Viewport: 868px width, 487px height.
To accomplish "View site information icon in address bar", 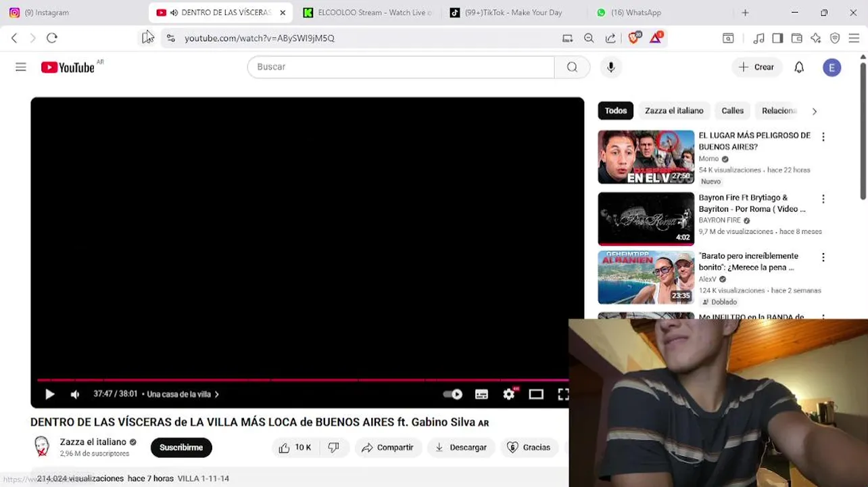I will tap(170, 39).
